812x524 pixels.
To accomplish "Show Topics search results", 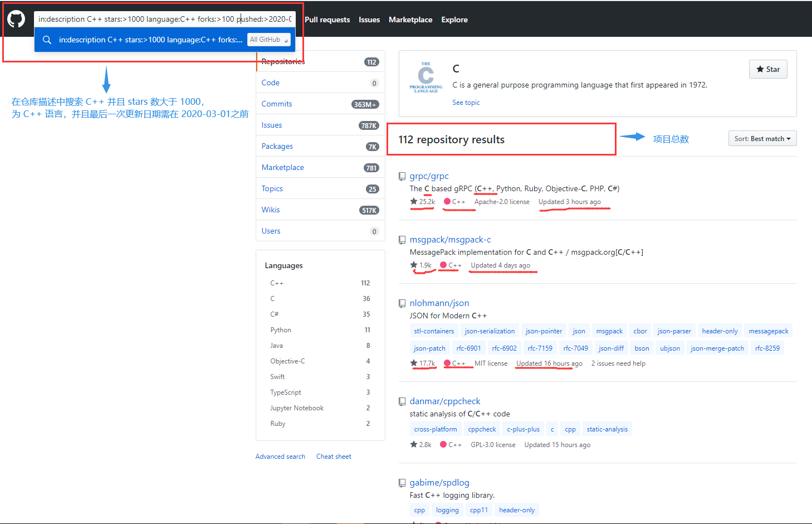I will pyautogui.click(x=320, y=188).
